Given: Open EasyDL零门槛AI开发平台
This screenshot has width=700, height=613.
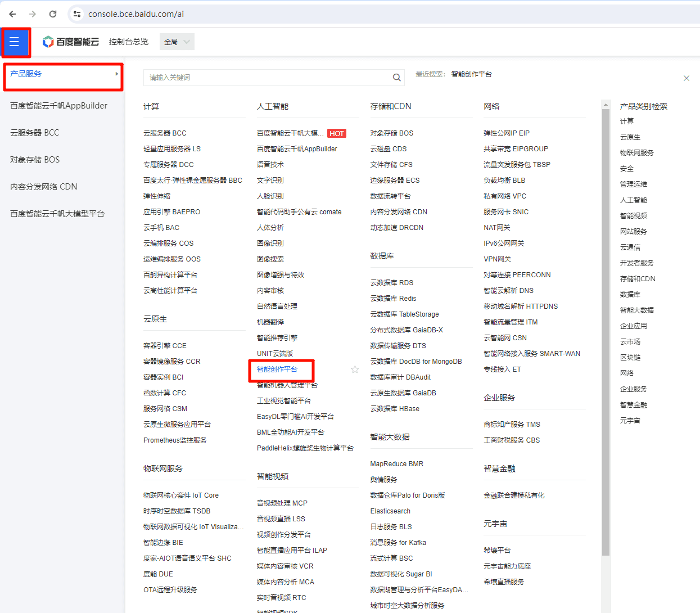Looking at the screenshot, I should tap(295, 417).
